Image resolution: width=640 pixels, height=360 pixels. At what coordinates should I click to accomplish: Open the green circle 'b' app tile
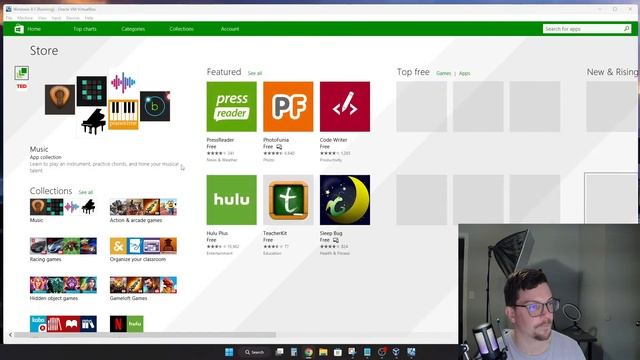click(x=155, y=106)
